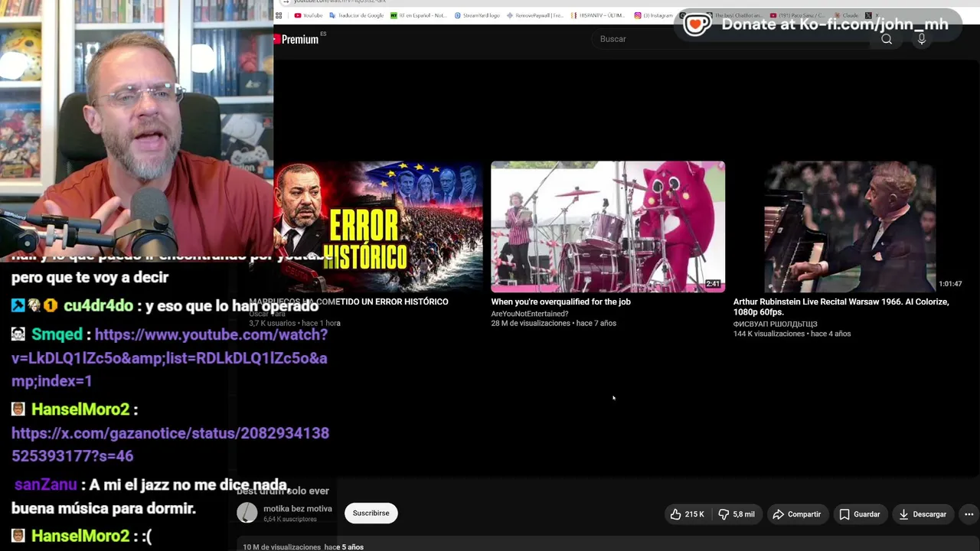
Task: Save video with the Guardar button
Action: [860, 514]
